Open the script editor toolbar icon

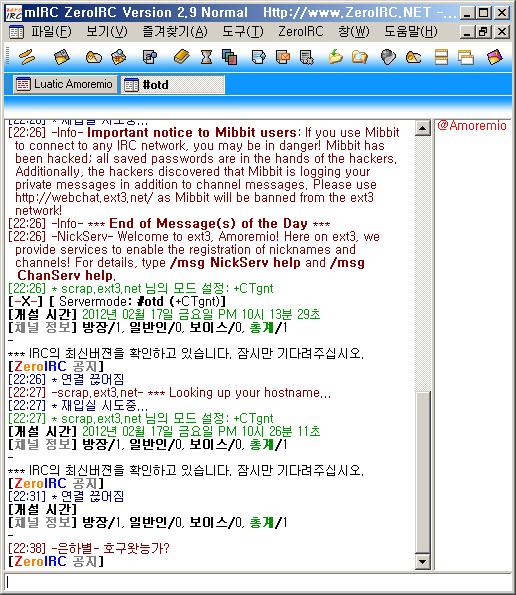point(307,57)
